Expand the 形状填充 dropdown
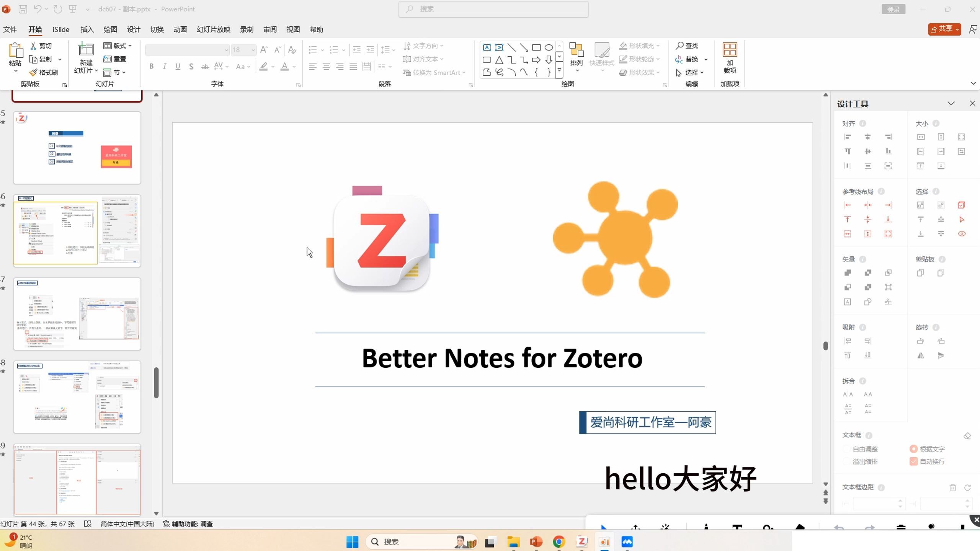 click(658, 46)
